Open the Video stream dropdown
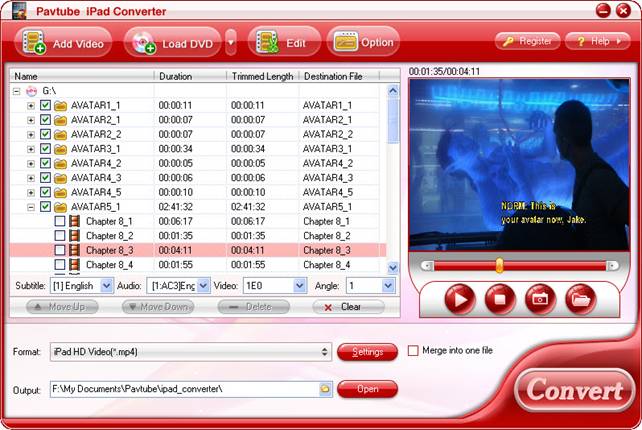The width and height of the screenshot is (642, 430). 300,285
